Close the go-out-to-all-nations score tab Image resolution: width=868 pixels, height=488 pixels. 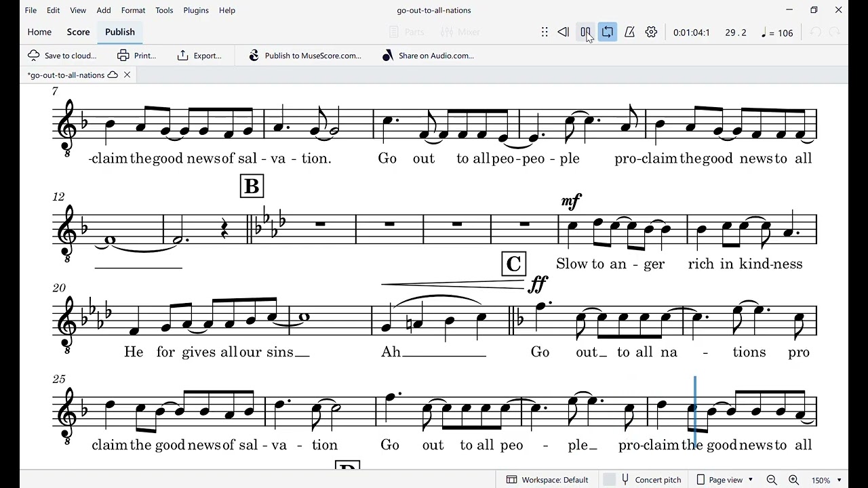pyautogui.click(x=127, y=75)
